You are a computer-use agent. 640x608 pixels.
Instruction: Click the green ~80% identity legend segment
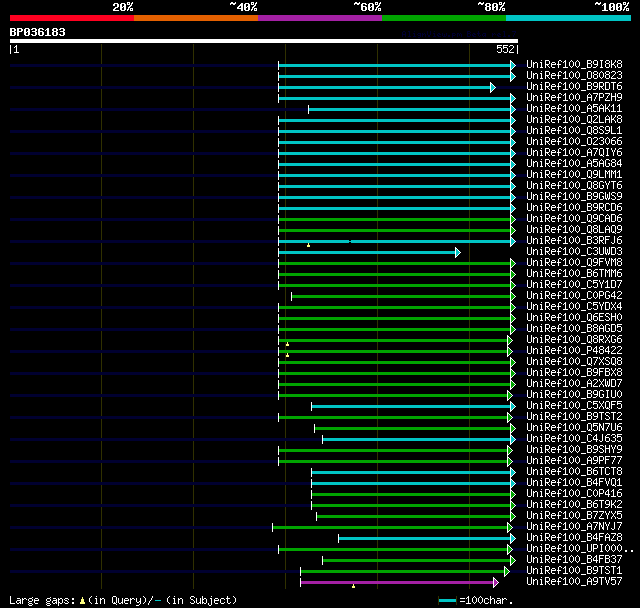444,18
